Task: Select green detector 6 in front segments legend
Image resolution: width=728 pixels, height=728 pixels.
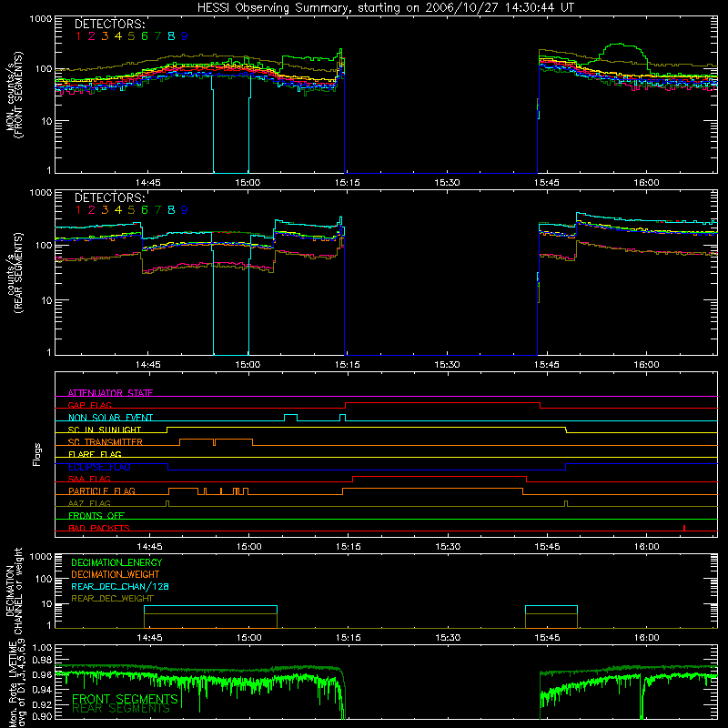Action: pos(145,36)
